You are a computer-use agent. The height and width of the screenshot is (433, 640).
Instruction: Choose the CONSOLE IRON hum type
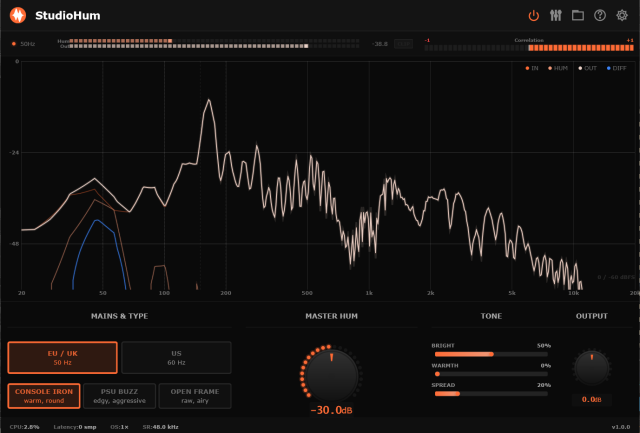[x=44, y=395]
